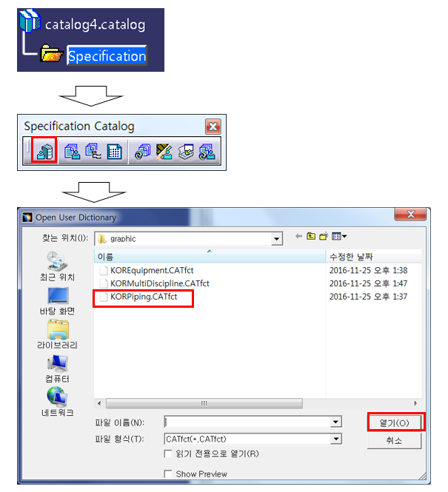Click the third hierarchy-style Specification Catalog icon
The height and width of the screenshot is (492, 448).
click(x=93, y=151)
